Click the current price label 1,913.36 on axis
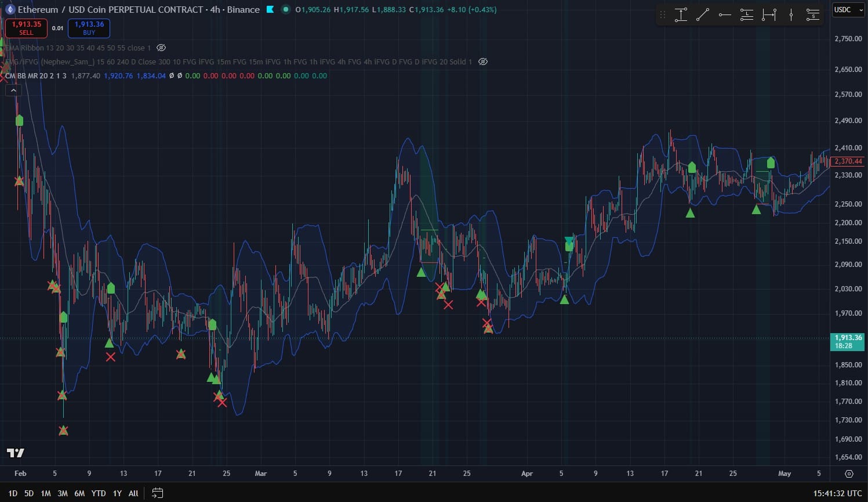Screen dimensions: 868x502 tap(848, 341)
